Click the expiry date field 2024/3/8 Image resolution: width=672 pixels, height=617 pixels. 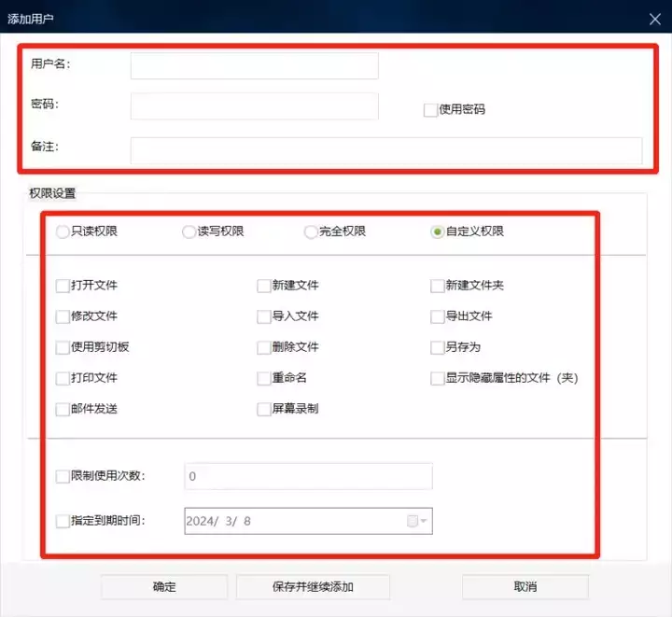tap(308, 521)
